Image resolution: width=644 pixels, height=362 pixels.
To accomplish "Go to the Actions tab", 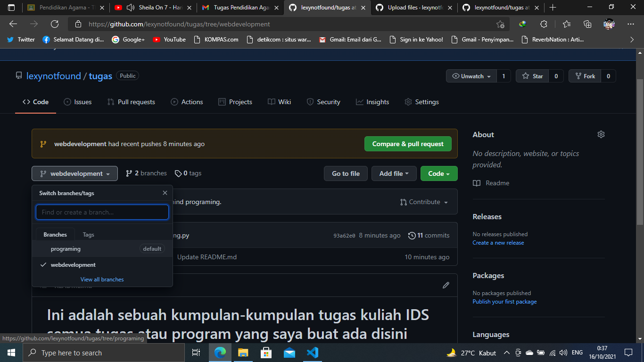I will coord(187,102).
